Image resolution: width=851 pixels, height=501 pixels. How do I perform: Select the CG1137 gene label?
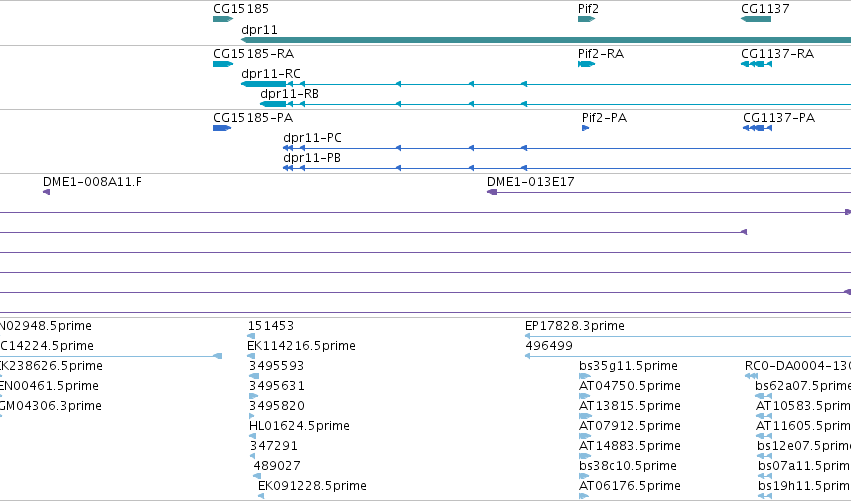[765, 9]
